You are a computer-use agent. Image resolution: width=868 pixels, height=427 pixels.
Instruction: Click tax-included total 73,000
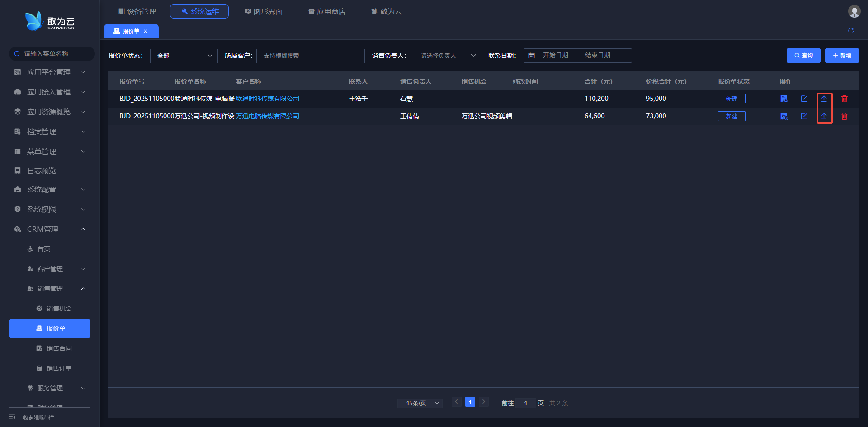pyautogui.click(x=656, y=116)
